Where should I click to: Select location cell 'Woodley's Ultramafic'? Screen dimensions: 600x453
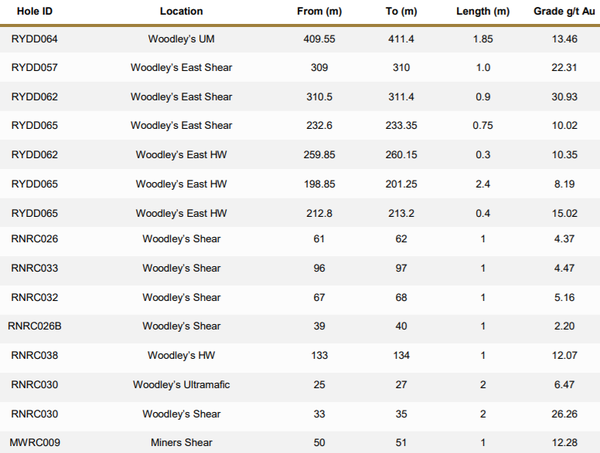pos(181,385)
